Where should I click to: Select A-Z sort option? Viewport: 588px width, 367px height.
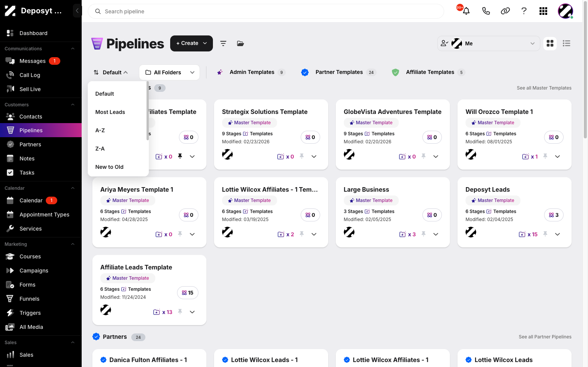click(x=118, y=130)
